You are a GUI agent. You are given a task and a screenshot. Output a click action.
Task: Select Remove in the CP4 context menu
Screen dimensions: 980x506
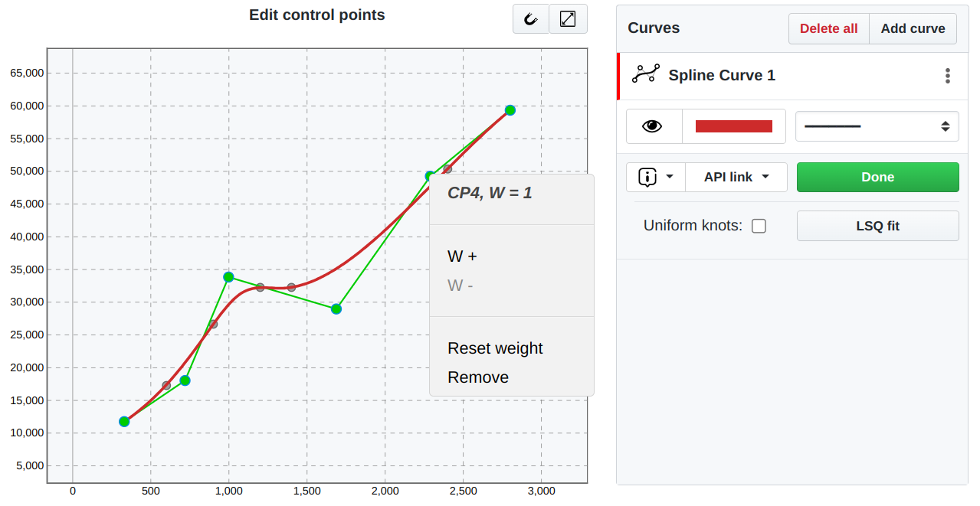tap(478, 377)
